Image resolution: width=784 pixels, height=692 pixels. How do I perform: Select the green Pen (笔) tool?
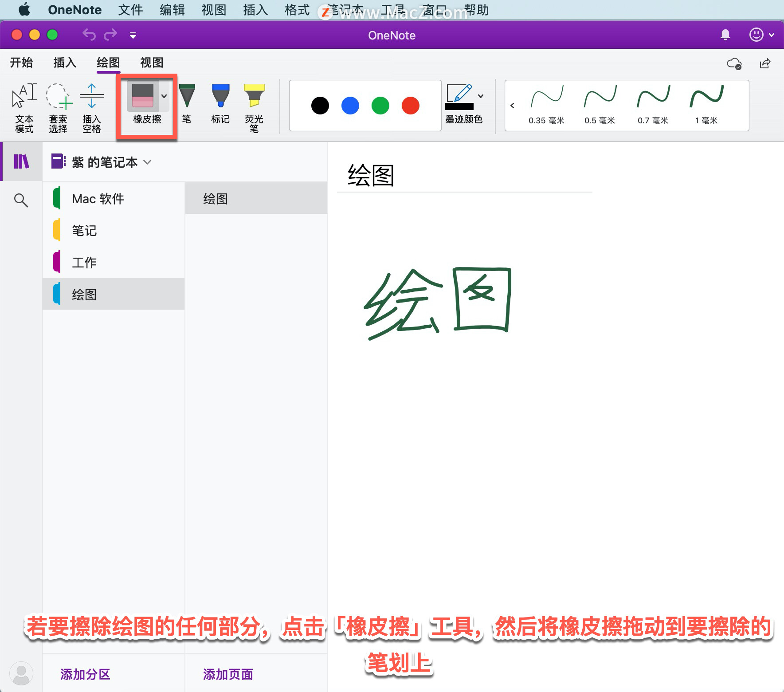pyautogui.click(x=187, y=103)
